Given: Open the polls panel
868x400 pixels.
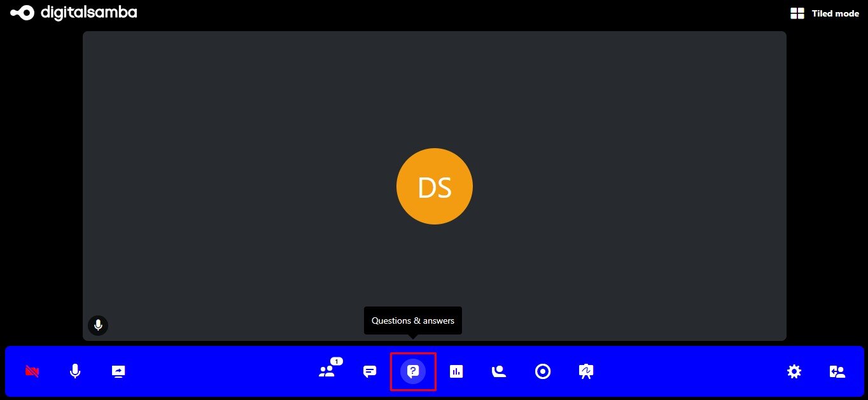Looking at the screenshot, I should pos(456,371).
